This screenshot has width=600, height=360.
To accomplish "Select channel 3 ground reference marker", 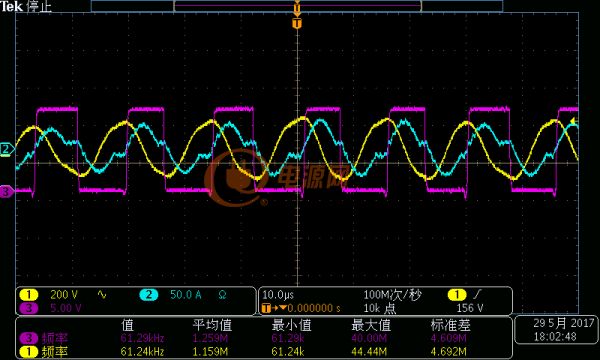I will coord(7,191).
